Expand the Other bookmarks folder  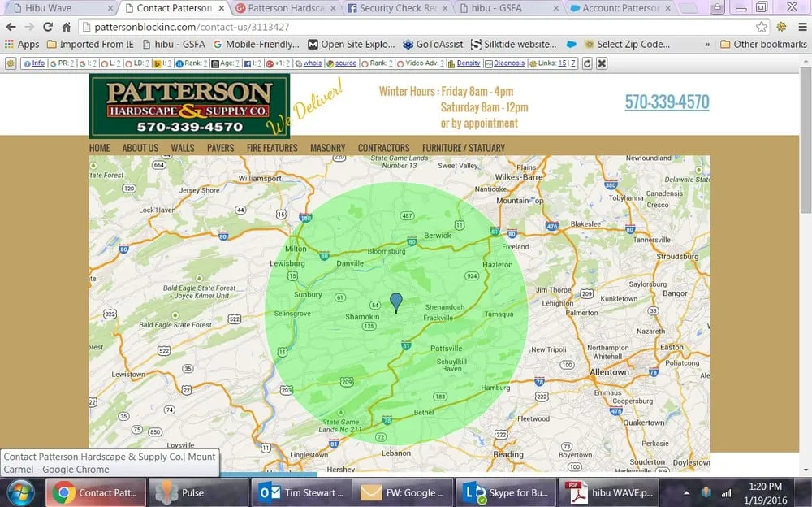point(762,44)
